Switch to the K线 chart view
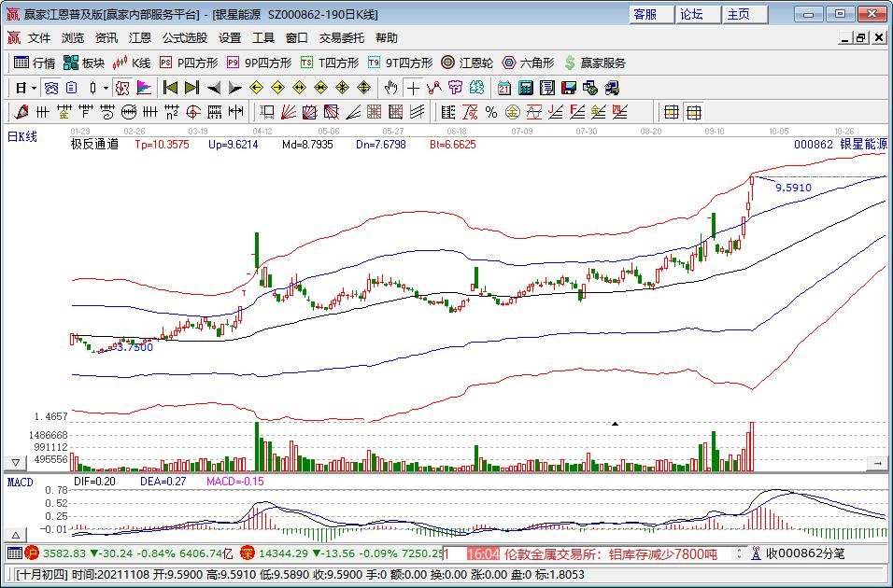The image size is (893, 588). tap(132, 63)
